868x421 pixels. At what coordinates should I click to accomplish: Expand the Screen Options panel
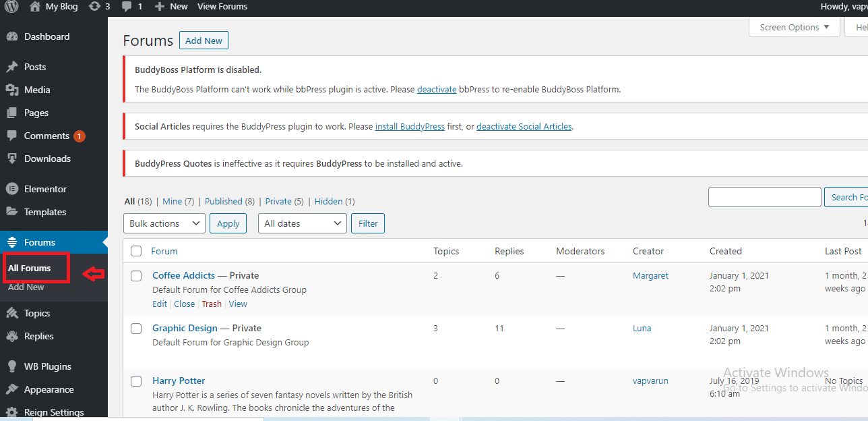click(x=795, y=27)
